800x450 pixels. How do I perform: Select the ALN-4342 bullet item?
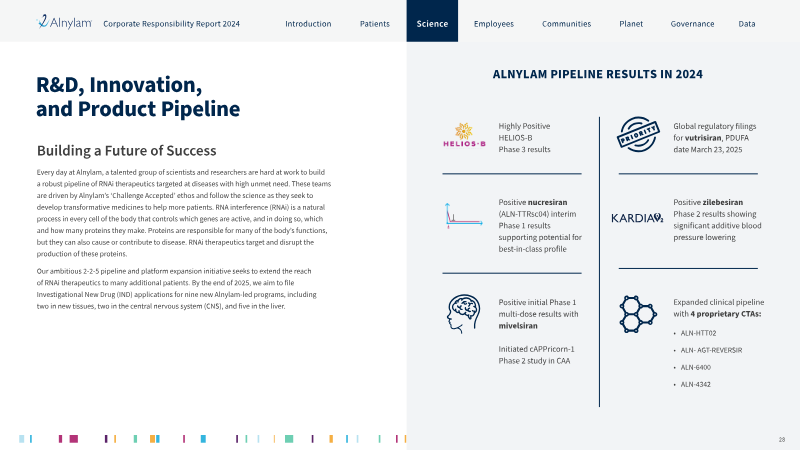[695, 384]
